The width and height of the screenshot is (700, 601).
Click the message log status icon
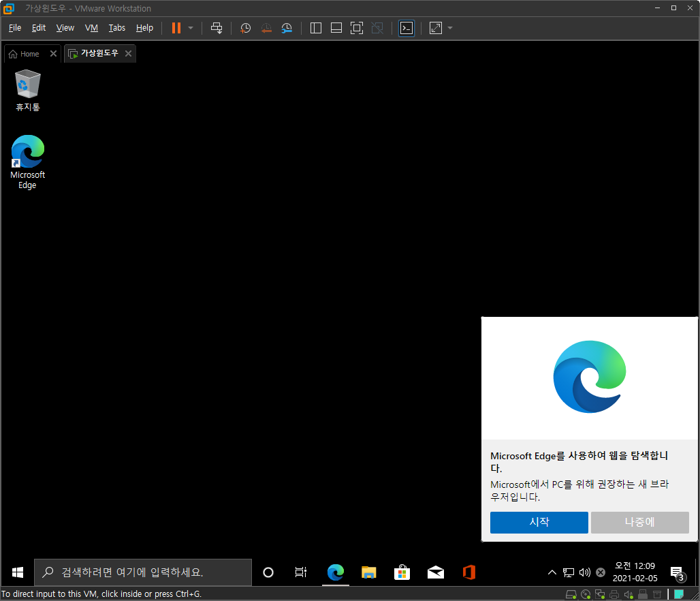(x=657, y=594)
